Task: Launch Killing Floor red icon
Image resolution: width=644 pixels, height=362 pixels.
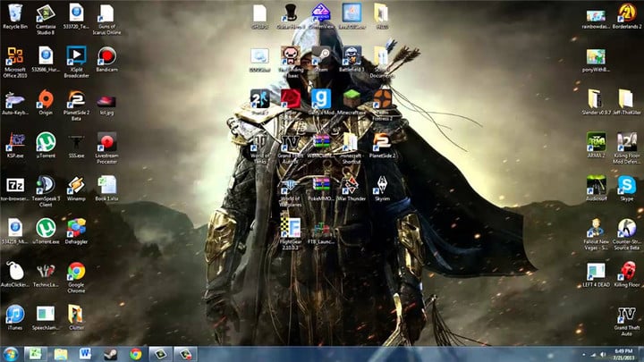Action: pyautogui.click(x=627, y=274)
